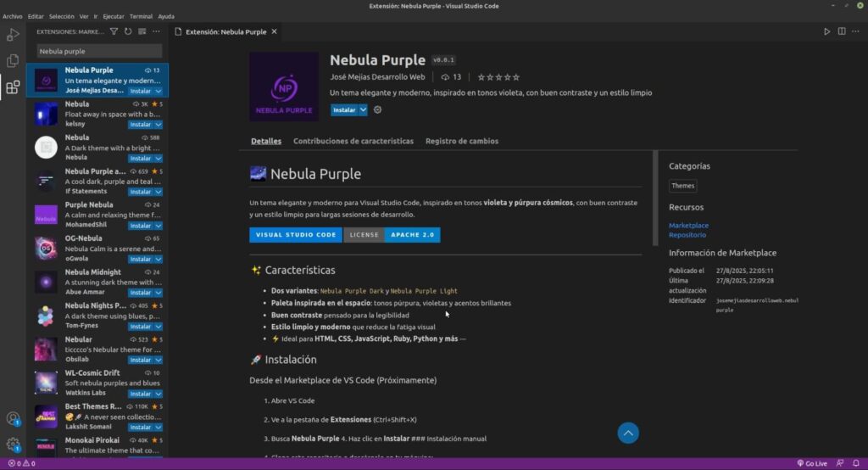This screenshot has height=470, width=868.
Task: Expand install dropdown for Best Themes
Action: pos(159,428)
